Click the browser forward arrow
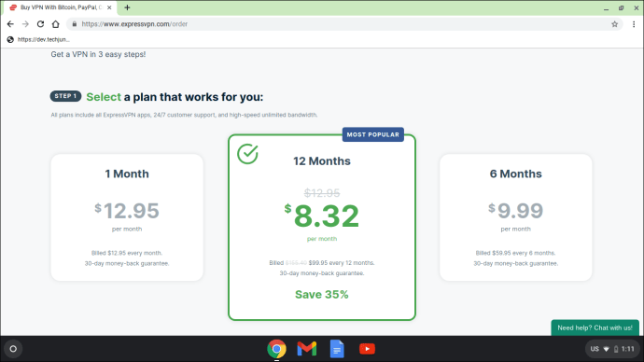This screenshot has width=644, height=362. pyautogui.click(x=25, y=24)
